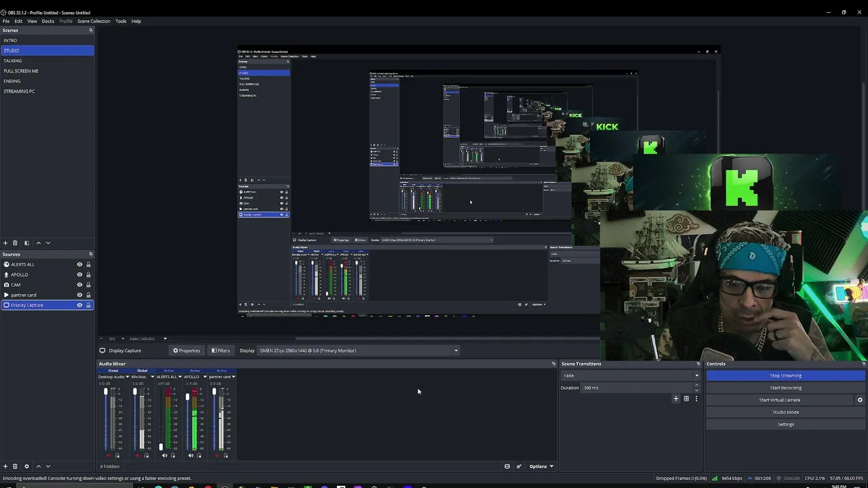Viewport: 868px width, 488px height.
Task: Open Properties for Display Capture
Action: click(x=186, y=350)
